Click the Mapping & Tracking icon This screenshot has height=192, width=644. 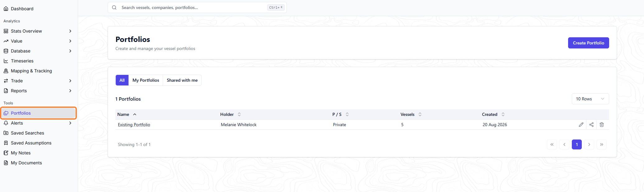pyautogui.click(x=6, y=71)
